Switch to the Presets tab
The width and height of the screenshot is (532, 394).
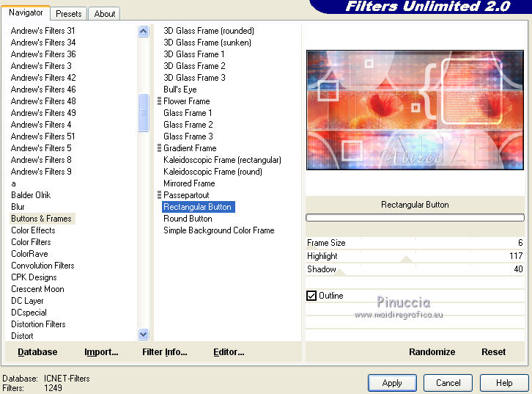[x=69, y=14]
